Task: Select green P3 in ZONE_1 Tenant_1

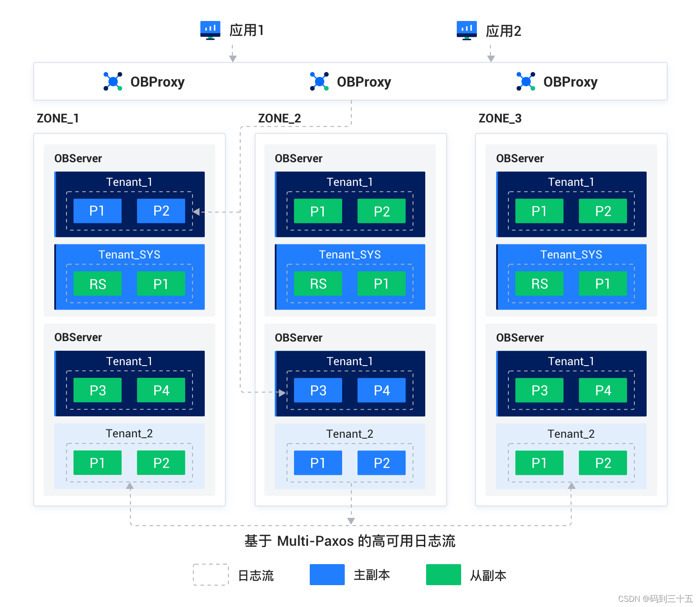Action: coord(98,390)
